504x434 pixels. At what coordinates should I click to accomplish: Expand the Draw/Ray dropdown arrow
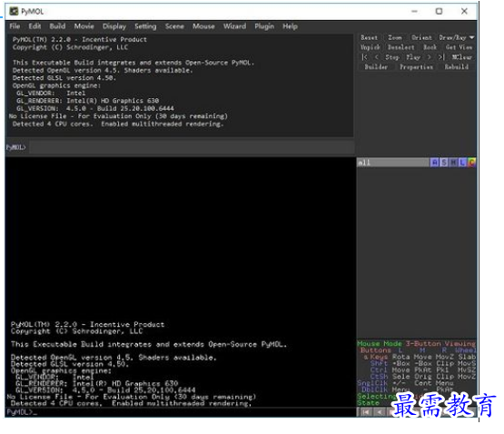point(472,37)
